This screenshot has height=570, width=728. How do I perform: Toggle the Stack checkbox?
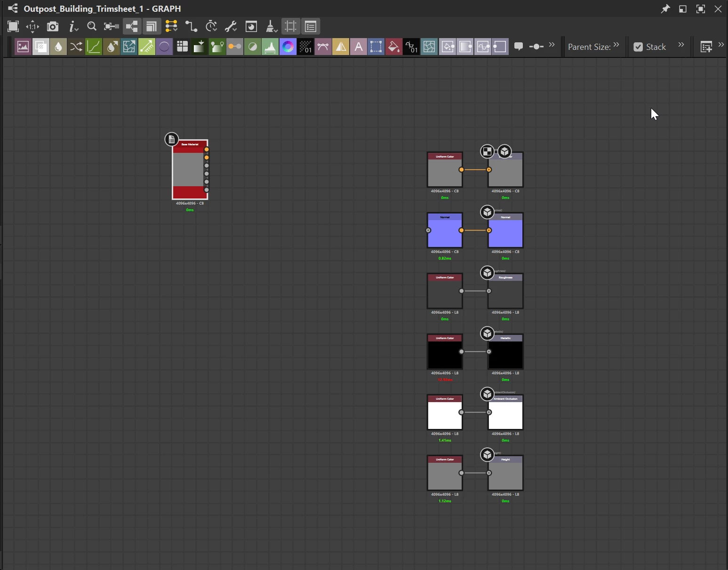point(638,47)
